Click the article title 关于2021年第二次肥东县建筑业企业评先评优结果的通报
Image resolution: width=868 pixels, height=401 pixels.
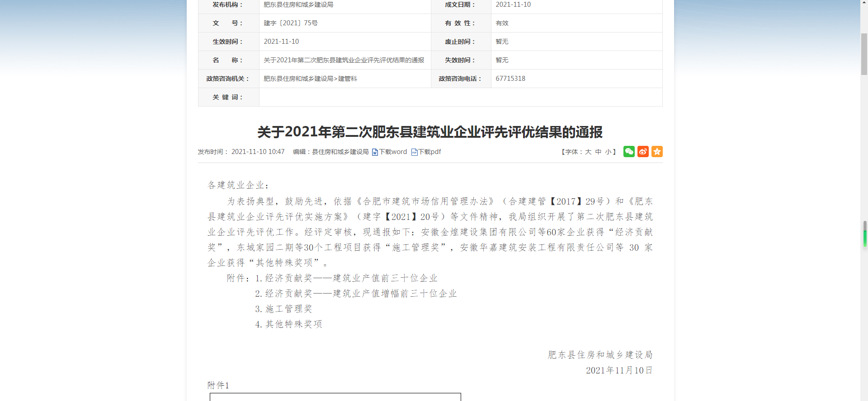point(430,132)
